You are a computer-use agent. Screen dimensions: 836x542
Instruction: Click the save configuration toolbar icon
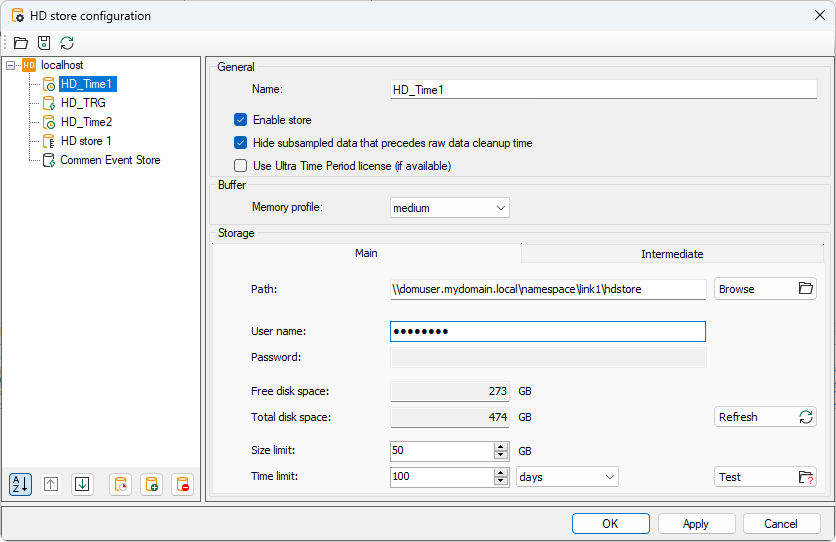coord(43,43)
